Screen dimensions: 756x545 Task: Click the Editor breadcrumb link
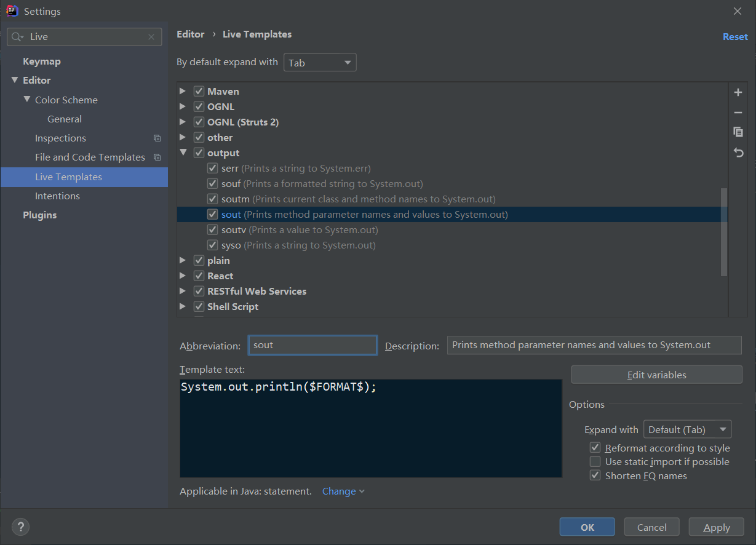tap(191, 34)
